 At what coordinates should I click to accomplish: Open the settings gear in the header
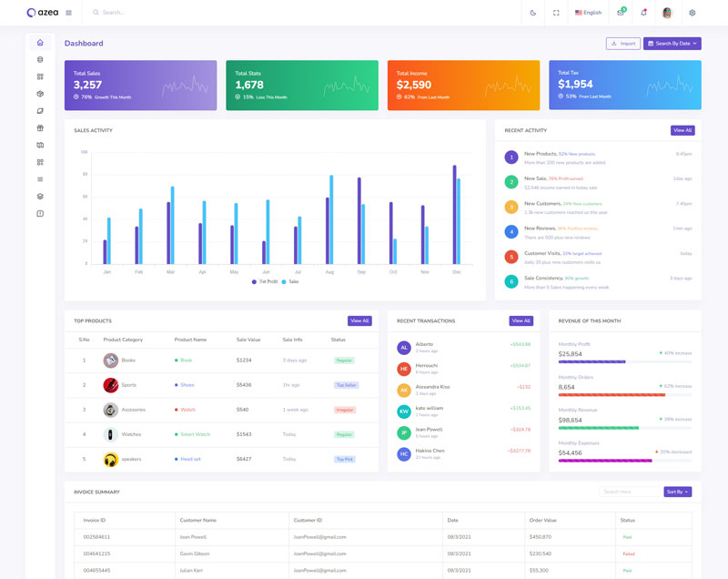point(692,13)
